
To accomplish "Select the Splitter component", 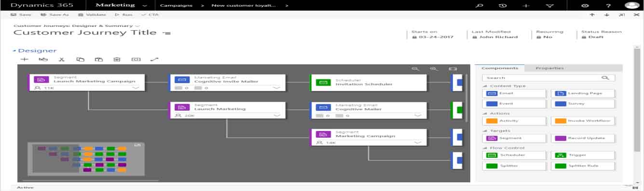I will [514, 166].
